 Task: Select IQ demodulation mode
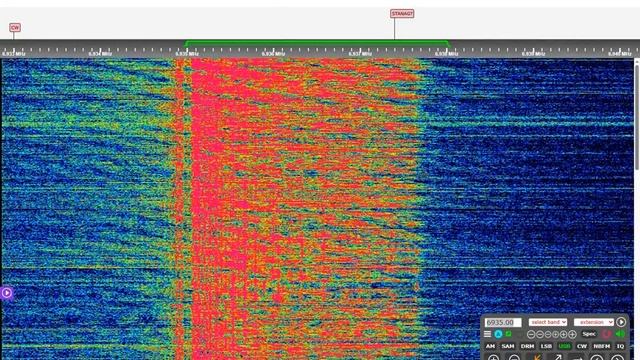[620, 346]
